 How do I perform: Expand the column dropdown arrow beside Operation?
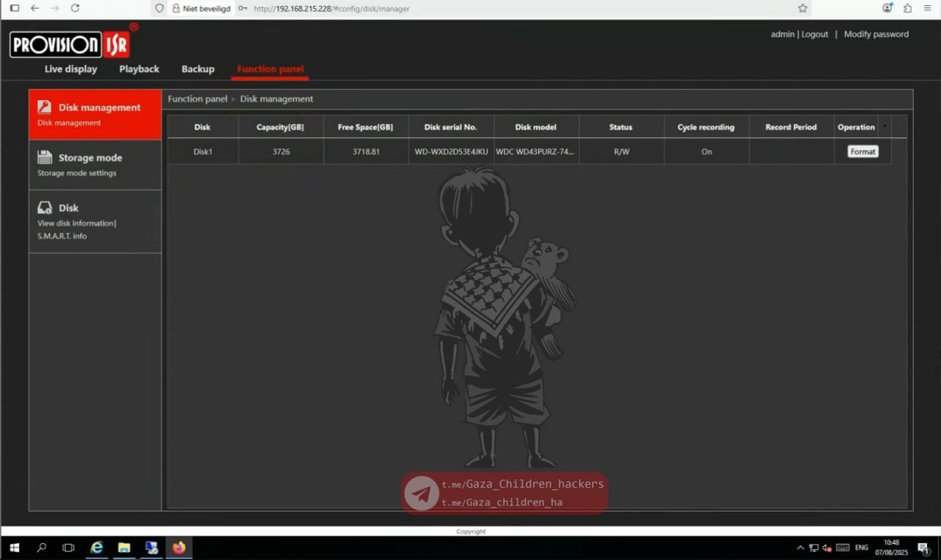coord(884,126)
